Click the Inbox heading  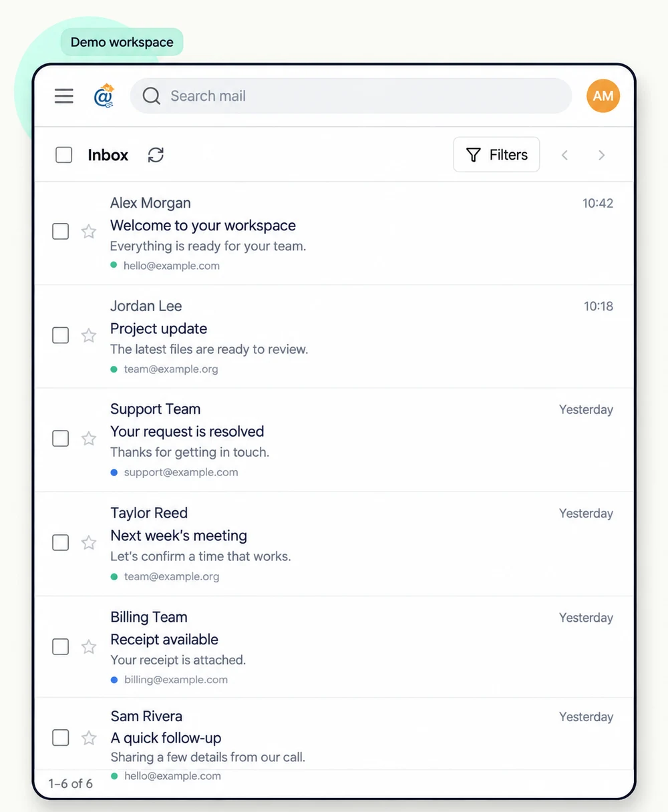[108, 155]
